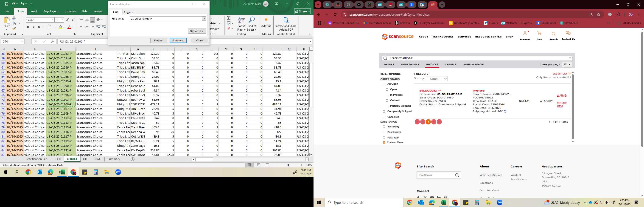Click the Initiate RMA link
Screen dimensions: 644x207
562,104
